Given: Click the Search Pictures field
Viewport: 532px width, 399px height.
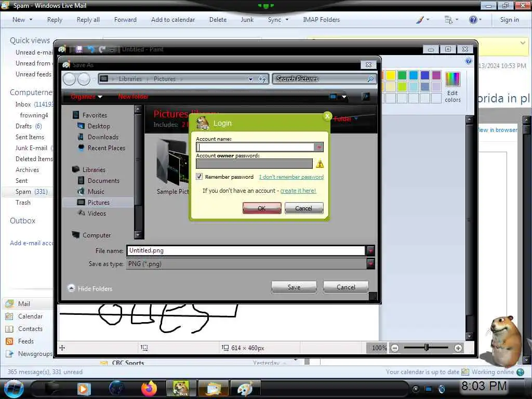Looking at the screenshot, I should (321, 79).
